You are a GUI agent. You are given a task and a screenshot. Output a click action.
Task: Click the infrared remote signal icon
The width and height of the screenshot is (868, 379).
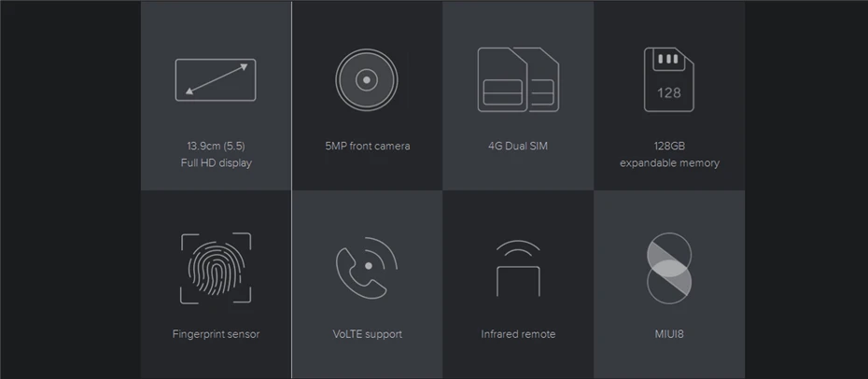(x=518, y=268)
